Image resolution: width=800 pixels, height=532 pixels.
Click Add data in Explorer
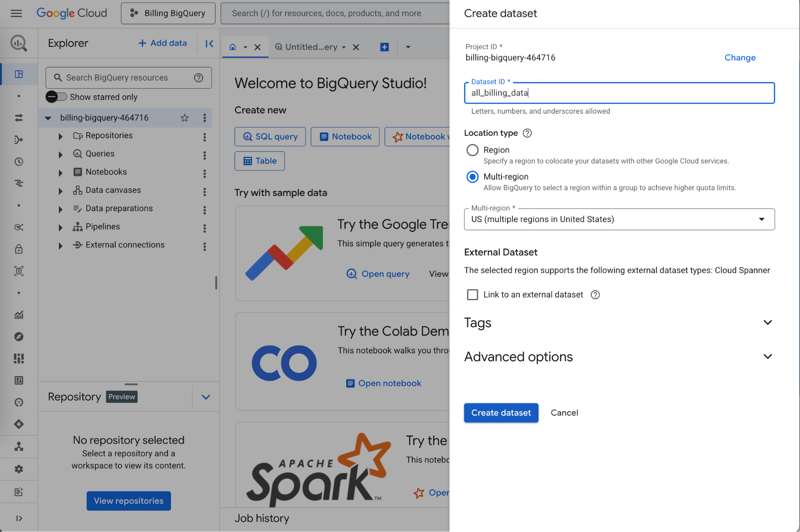pyautogui.click(x=162, y=43)
